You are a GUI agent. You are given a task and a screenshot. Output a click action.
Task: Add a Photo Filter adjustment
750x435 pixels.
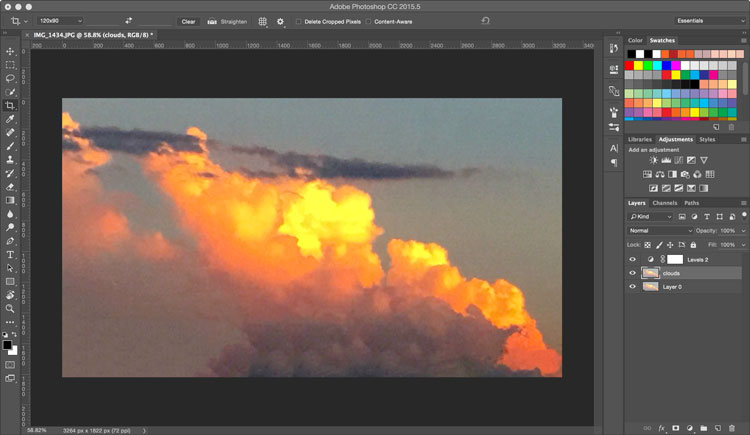(685, 174)
